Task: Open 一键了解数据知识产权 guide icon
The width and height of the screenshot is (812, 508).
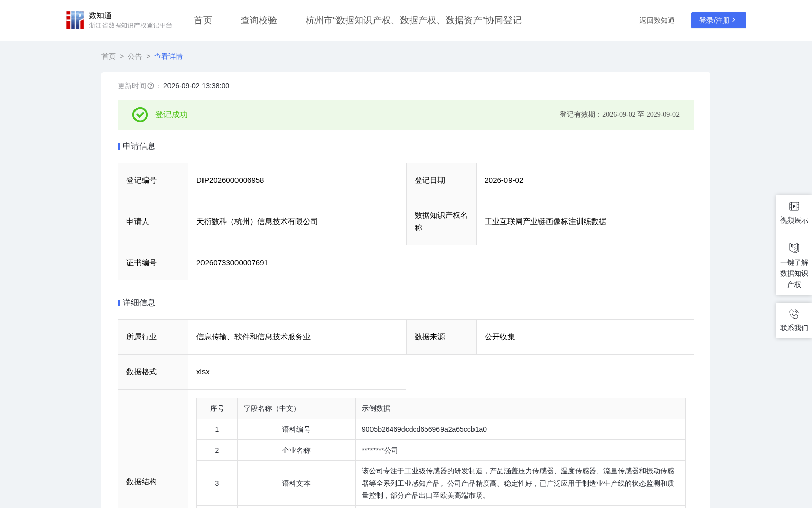Action: point(794,248)
